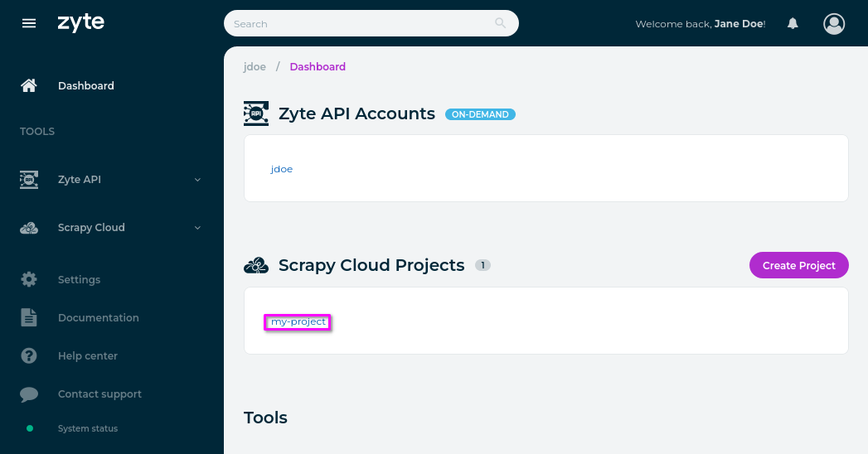Click the TOOLS sidebar section label

click(x=37, y=132)
